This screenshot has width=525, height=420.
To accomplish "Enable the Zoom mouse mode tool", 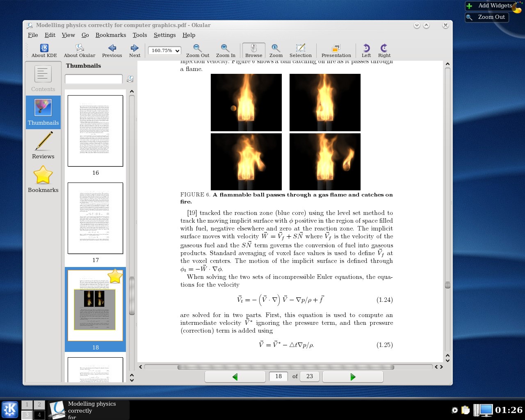I will (x=276, y=50).
